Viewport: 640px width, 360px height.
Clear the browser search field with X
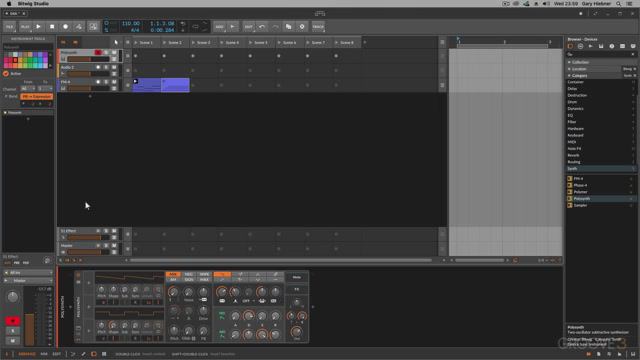click(633, 54)
